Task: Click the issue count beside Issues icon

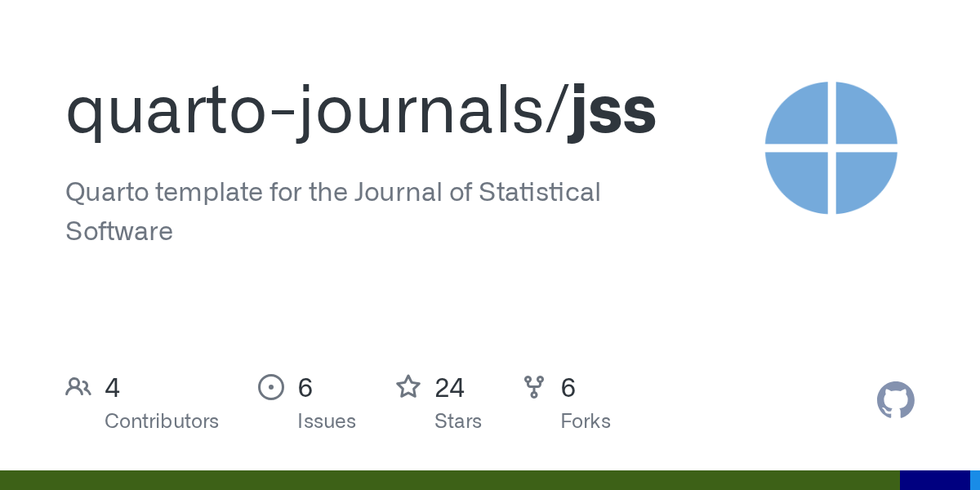Action: click(305, 388)
